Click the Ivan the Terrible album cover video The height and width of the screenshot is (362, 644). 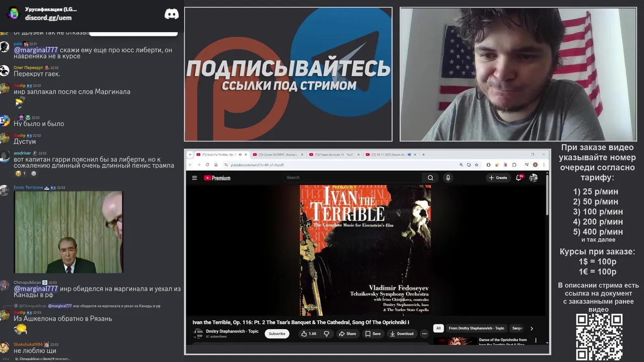365,250
